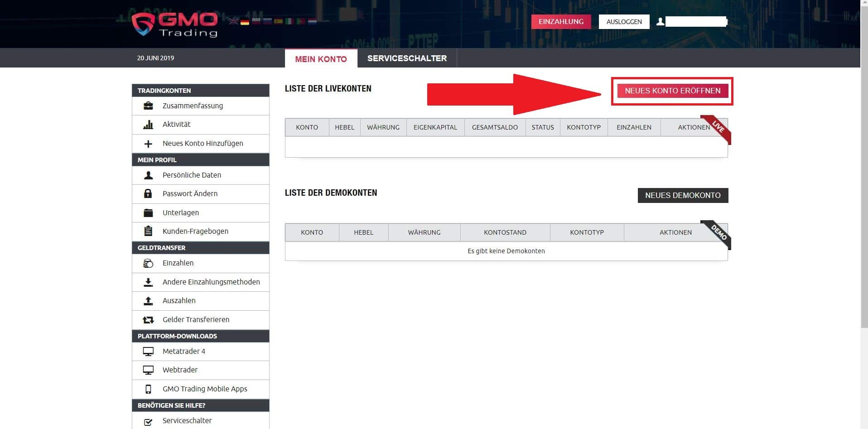
Task: Click transfer arrows icon for Gelder Transferieren
Action: coord(148,320)
